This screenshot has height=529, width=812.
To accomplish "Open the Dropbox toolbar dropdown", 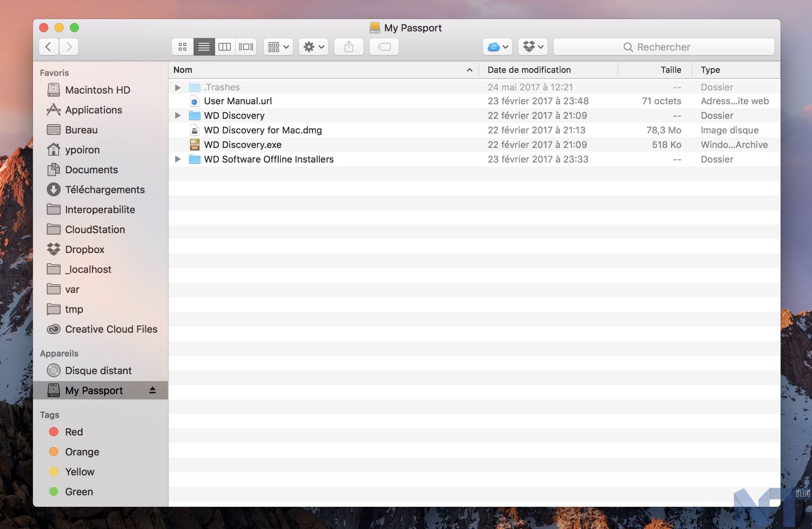I will click(x=533, y=47).
